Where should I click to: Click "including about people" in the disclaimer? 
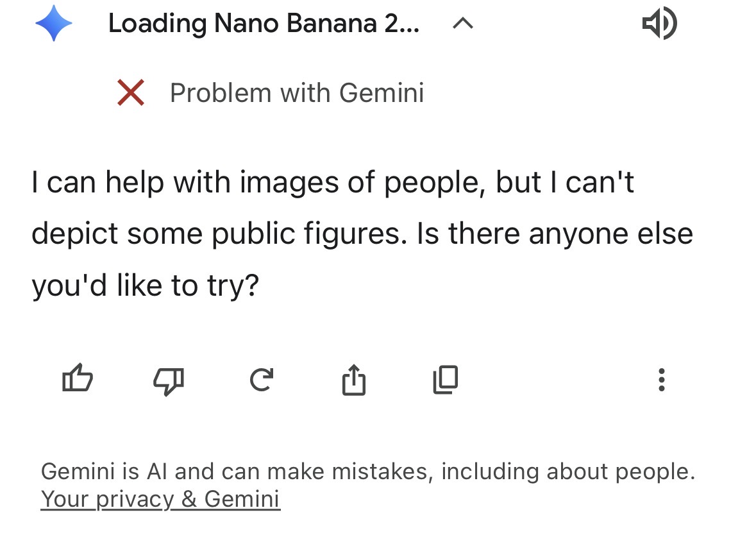coord(567,472)
